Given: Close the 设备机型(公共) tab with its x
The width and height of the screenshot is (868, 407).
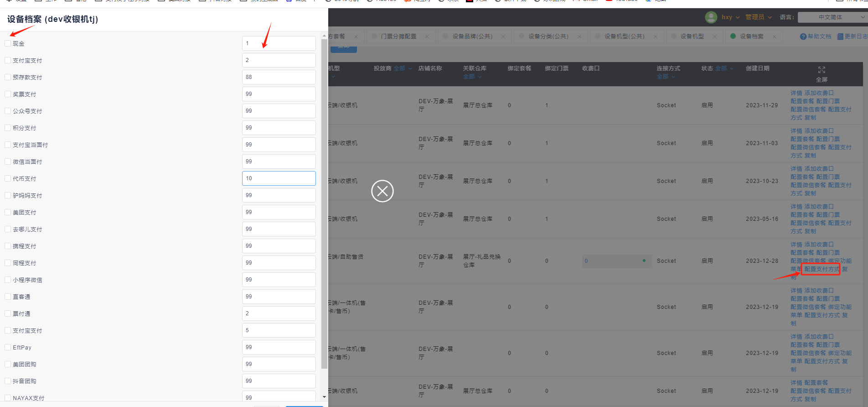Looking at the screenshot, I should [x=656, y=37].
